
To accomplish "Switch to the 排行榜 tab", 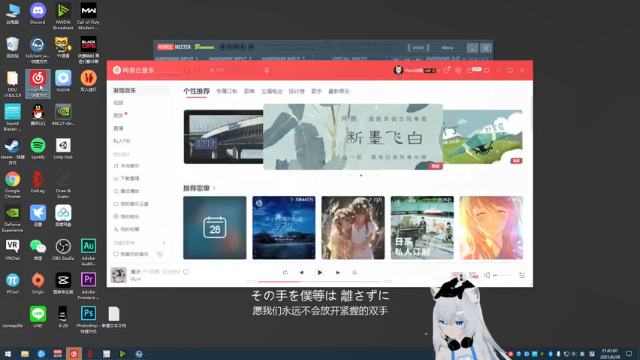I will [297, 91].
